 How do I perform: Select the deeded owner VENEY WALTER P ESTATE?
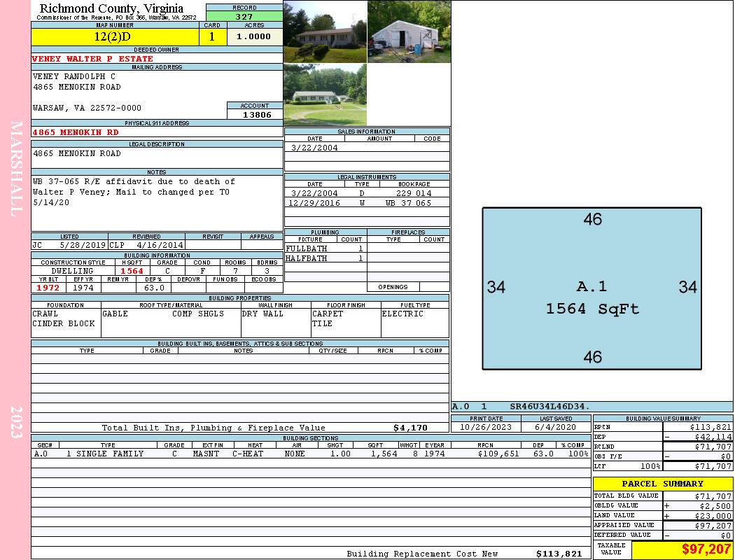pos(92,59)
